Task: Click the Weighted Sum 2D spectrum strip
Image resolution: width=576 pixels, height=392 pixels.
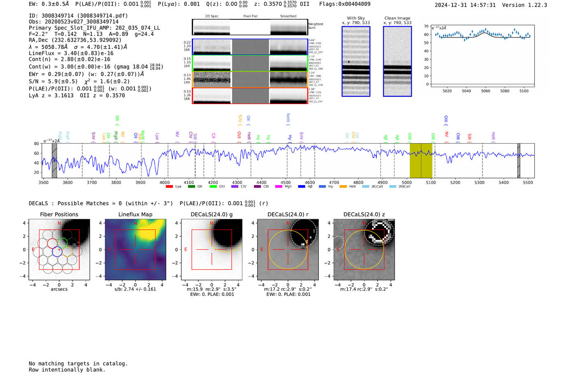Action: pyautogui.click(x=250, y=27)
